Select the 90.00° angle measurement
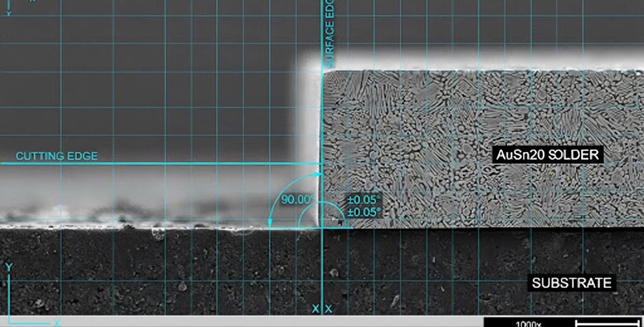 click(298, 199)
